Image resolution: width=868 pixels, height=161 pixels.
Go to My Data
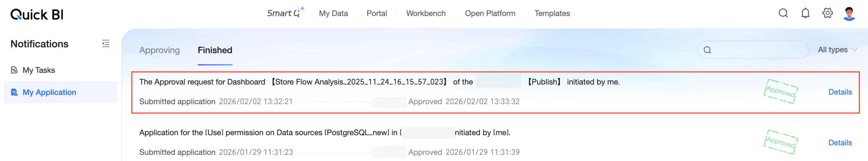pyautogui.click(x=333, y=13)
